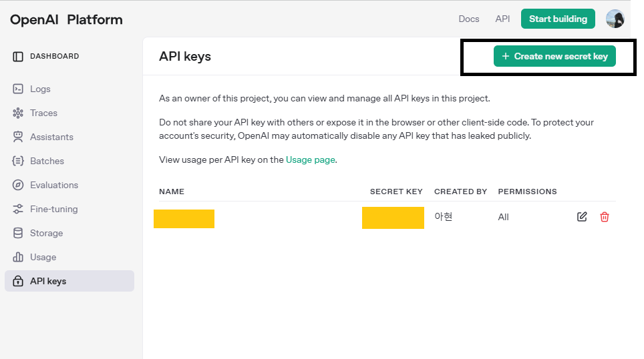Click the Evaluations compass icon
Image resolution: width=644 pixels, height=359 pixels.
18,185
